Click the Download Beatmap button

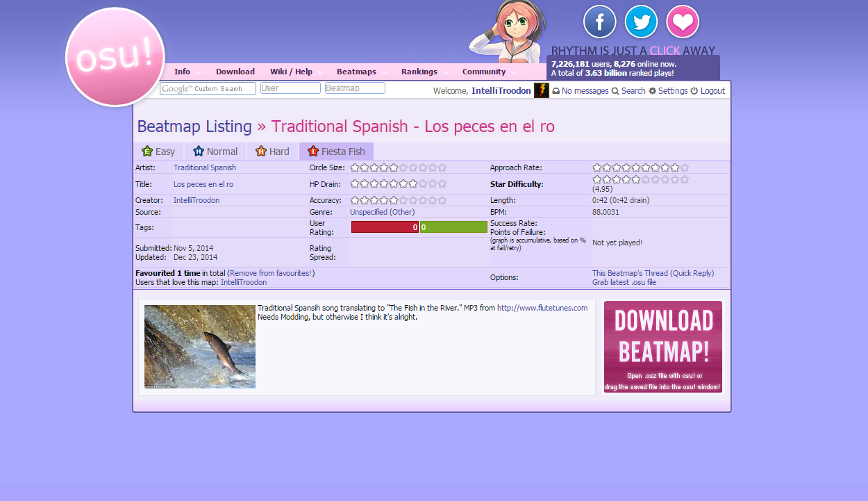pos(663,347)
